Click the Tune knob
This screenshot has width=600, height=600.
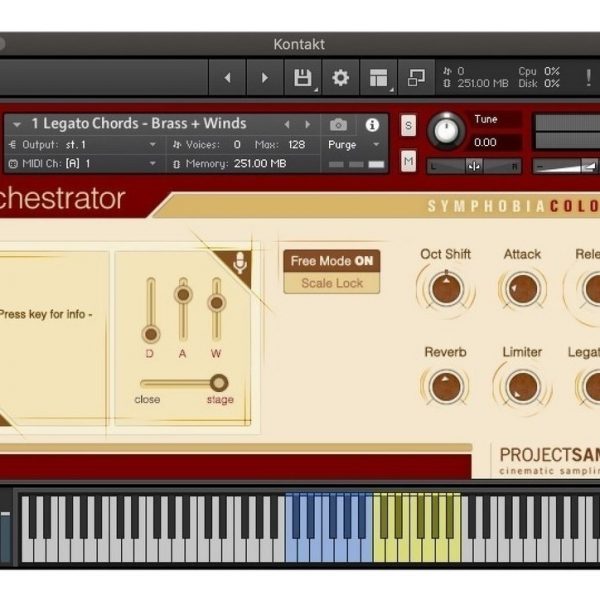(x=446, y=131)
